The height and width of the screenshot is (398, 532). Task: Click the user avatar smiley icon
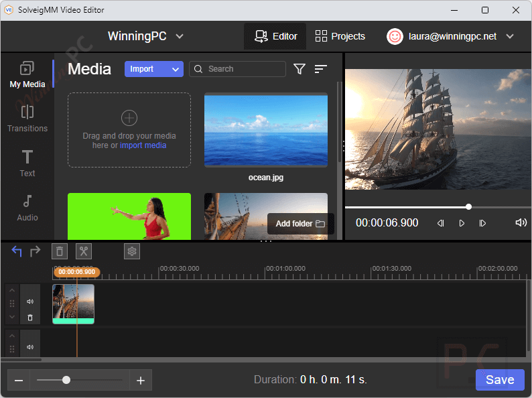pos(395,36)
